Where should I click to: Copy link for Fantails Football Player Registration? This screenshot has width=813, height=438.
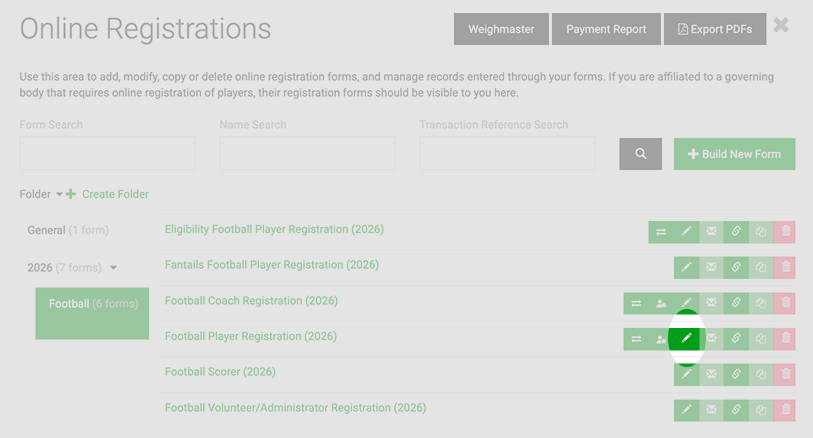pos(736,267)
